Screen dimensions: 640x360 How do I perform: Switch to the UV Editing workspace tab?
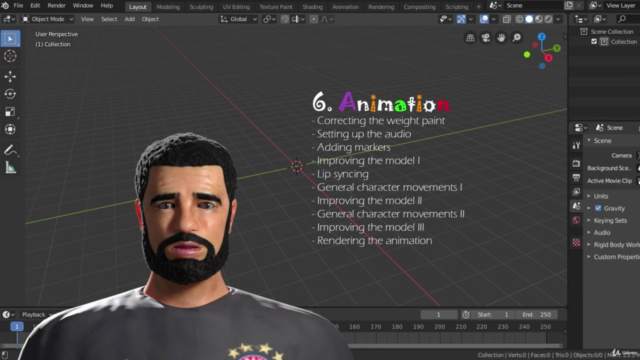pyautogui.click(x=236, y=7)
